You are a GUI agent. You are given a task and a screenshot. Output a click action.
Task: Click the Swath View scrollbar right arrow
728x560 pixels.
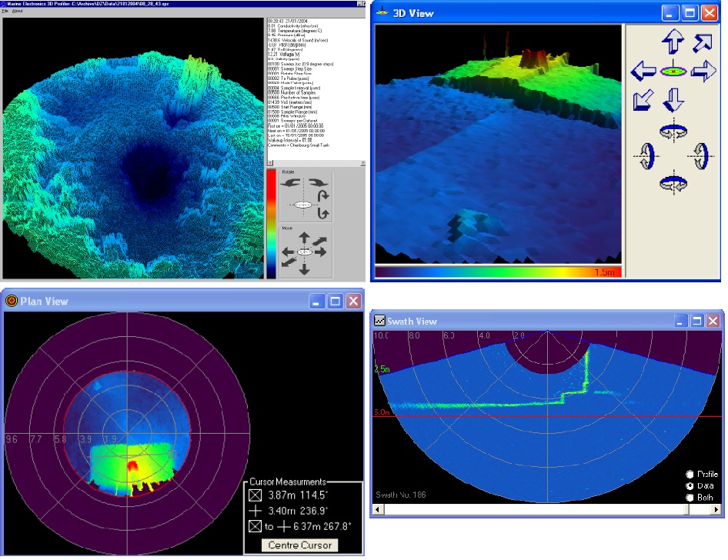click(x=717, y=509)
